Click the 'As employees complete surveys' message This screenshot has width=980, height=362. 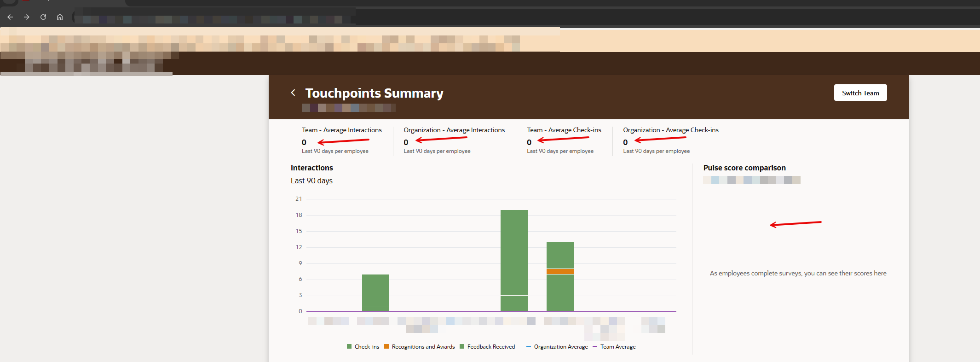coord(798,273)
